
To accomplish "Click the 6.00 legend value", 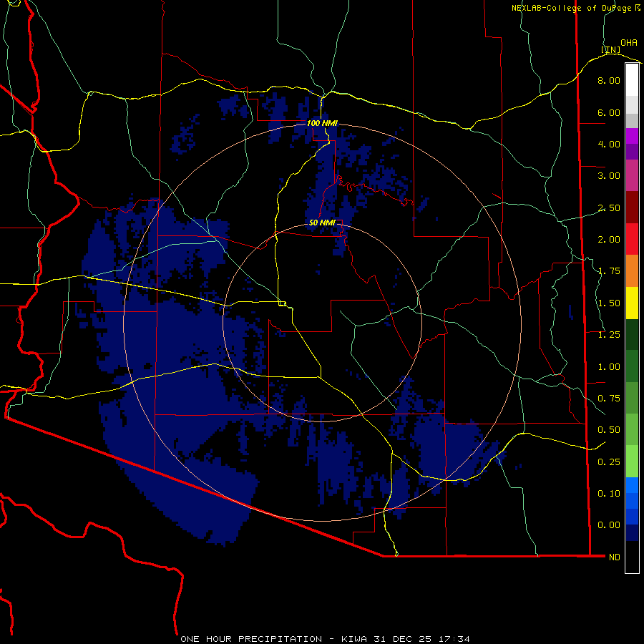I will pyautogui.click(x=609, y=112).
